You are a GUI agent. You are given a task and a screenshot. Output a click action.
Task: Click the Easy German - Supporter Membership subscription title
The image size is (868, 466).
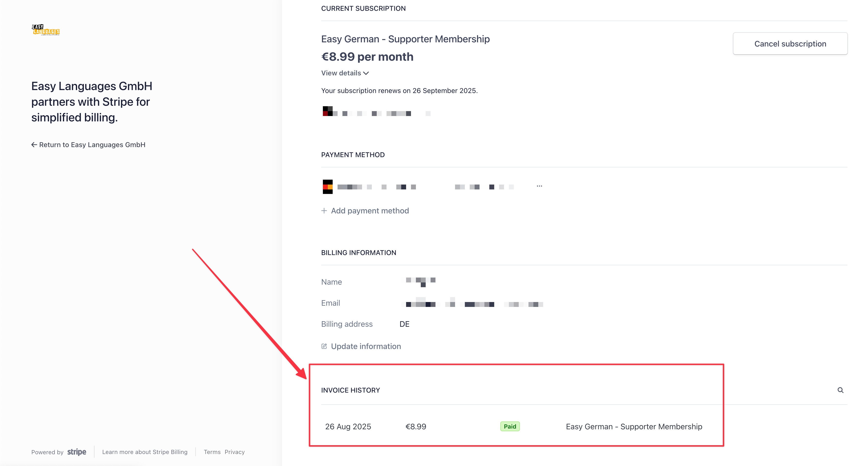pos(405,39)
